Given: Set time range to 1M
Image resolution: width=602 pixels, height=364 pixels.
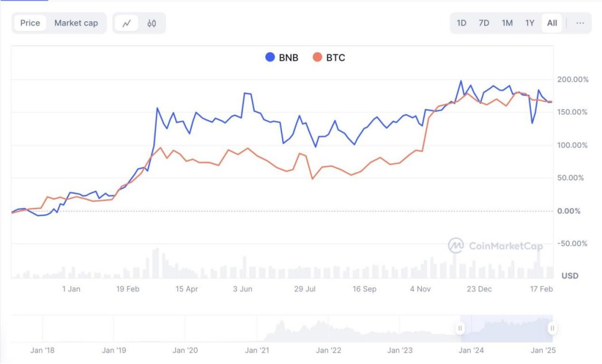Looking at the screenshot, I should pos(507,23).
